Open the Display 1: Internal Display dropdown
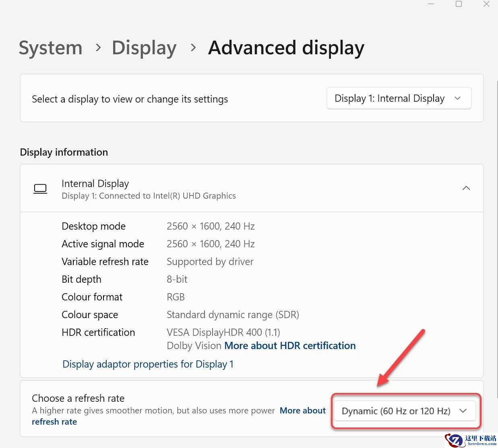The image size is (498, 448). (399, 98)
